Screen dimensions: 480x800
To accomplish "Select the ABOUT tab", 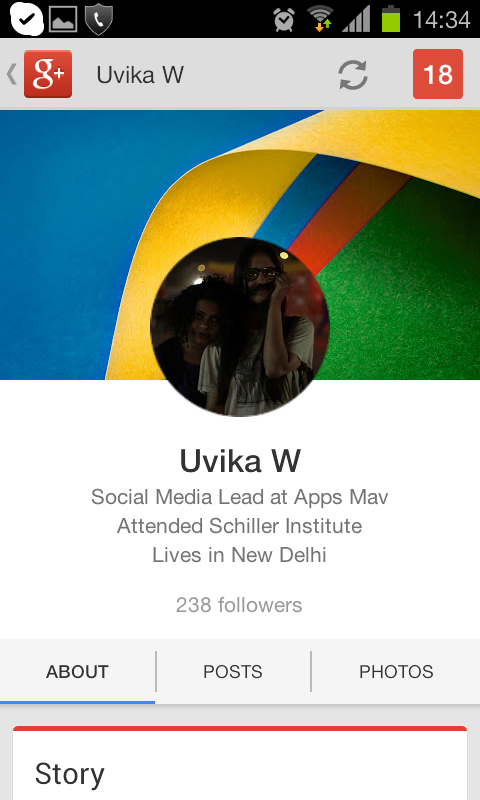I will pos(78,671).
